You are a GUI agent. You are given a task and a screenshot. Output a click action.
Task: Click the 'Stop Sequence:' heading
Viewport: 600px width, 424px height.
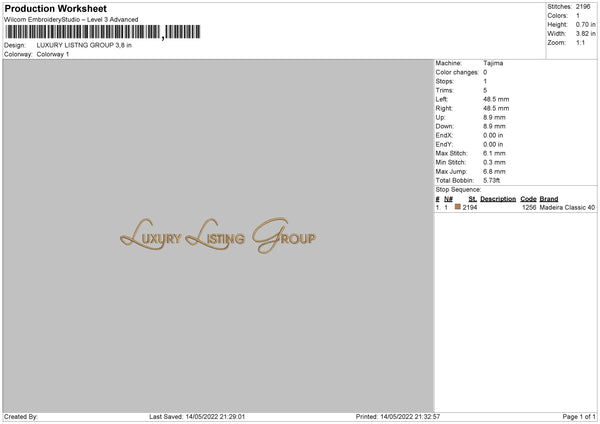(458, 189)
